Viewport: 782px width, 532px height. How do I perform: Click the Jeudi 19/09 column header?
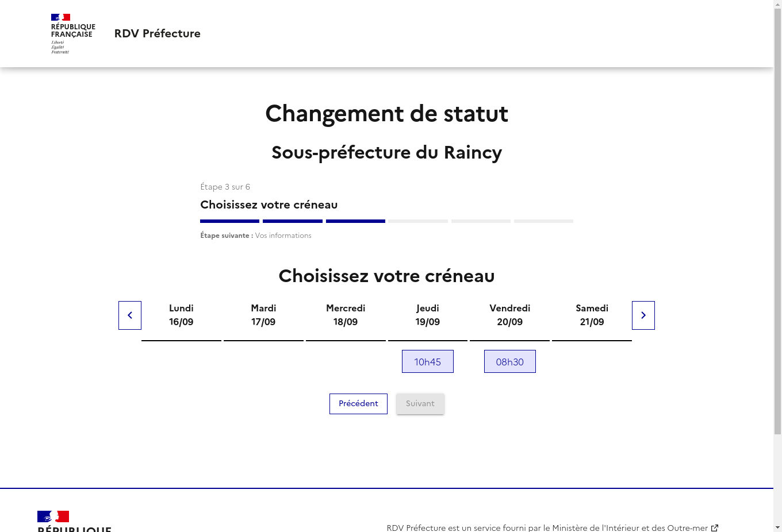pos(428,315)
